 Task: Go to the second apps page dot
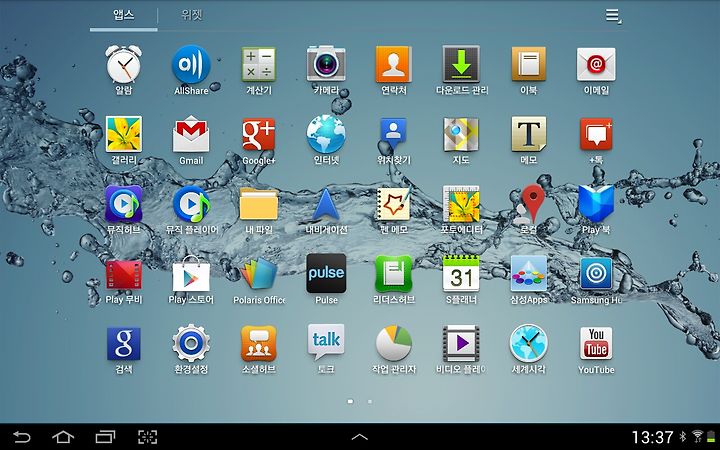tap(370, 402)
